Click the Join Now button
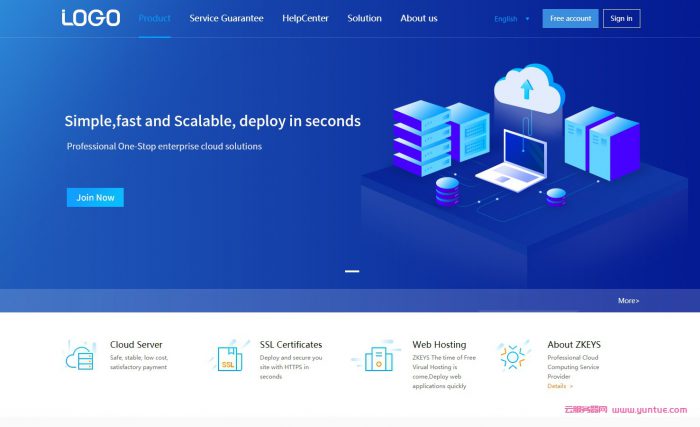700x427 pixels. click(x=95, y=197)
